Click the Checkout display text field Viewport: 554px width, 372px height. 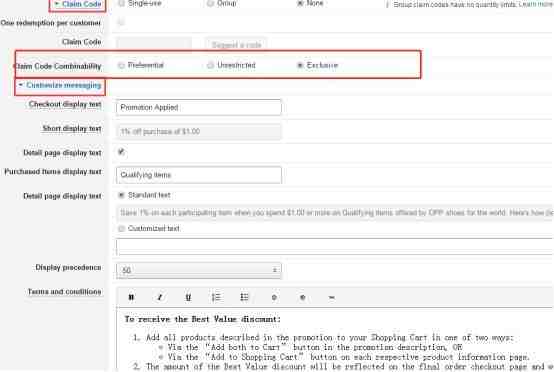click(199, 107)
